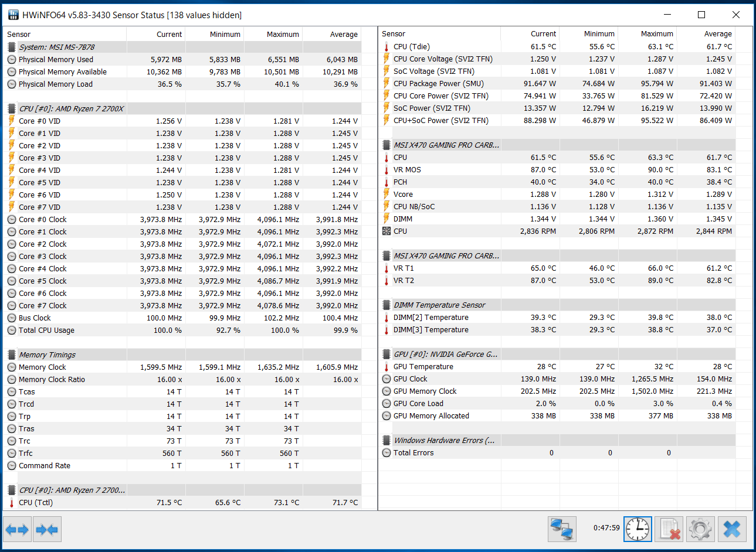The image size is (756, 552).
Task: Select the first MSI X470 GAMING PRO CARB header
Action: point(557,145)
